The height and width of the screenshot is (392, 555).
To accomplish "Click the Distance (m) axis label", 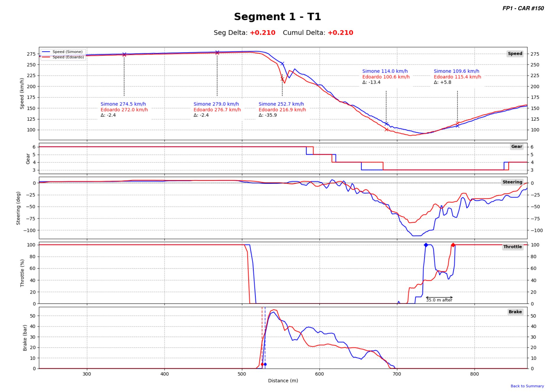I will click(283, 381).
